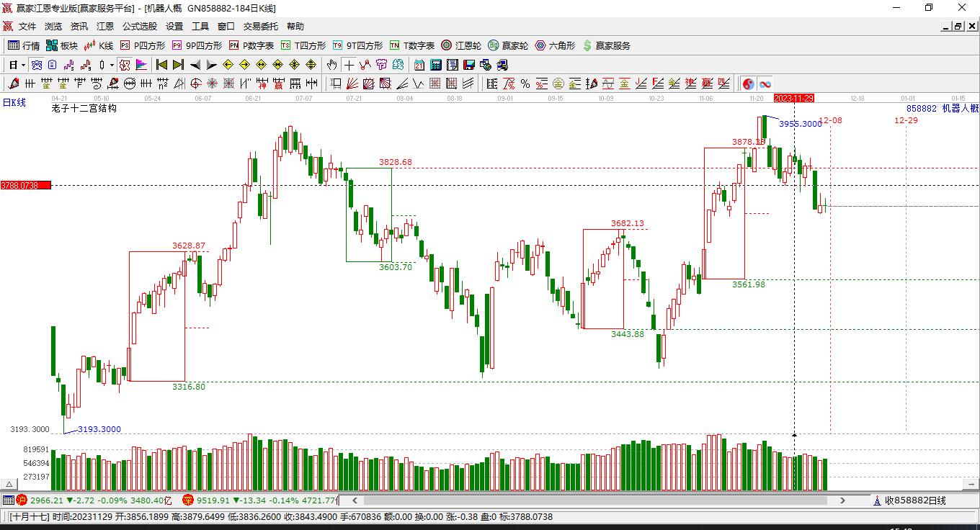Click the 2023-11-29 date marker
The width and height of the screenshot is (980, 530).
click(x=794, y=98)
